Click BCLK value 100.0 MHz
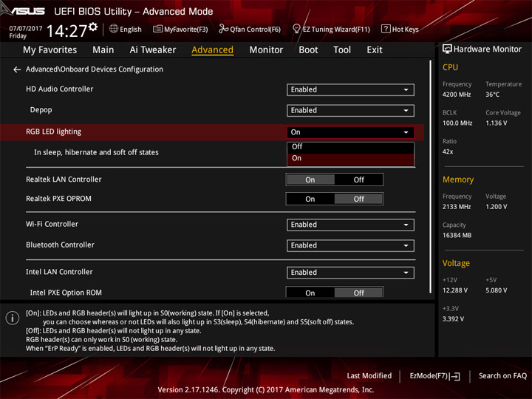Viewport: 532px width, 399px height. (457, 123)
